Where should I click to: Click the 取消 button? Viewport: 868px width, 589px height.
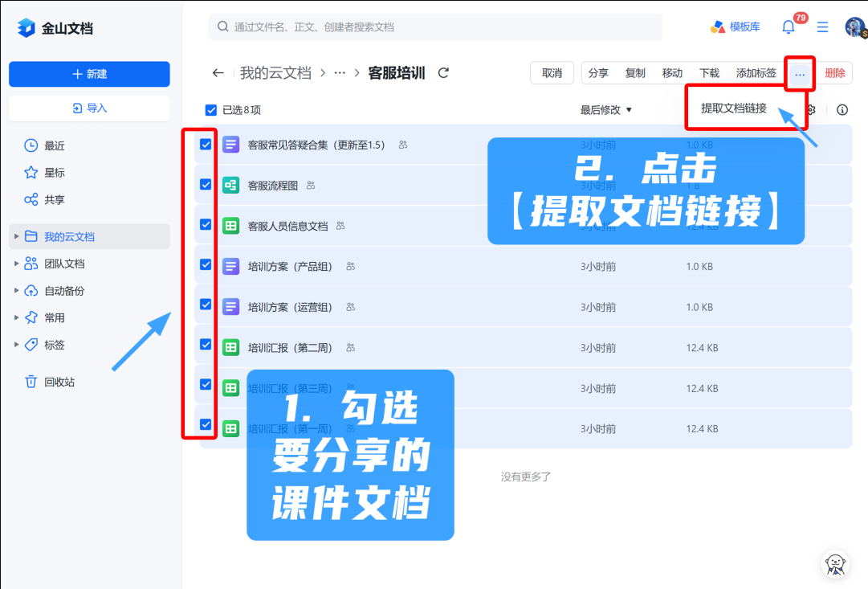click(x=552, y=73)
